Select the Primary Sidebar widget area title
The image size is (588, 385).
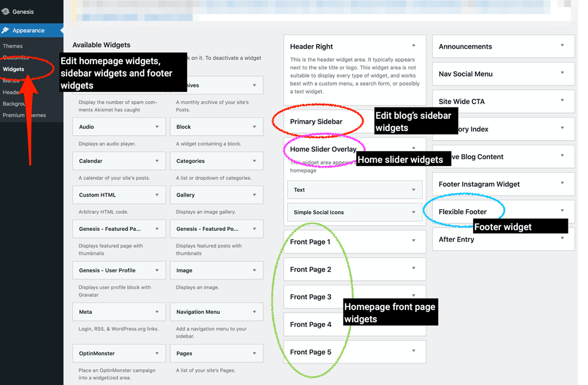click(316, 122)
